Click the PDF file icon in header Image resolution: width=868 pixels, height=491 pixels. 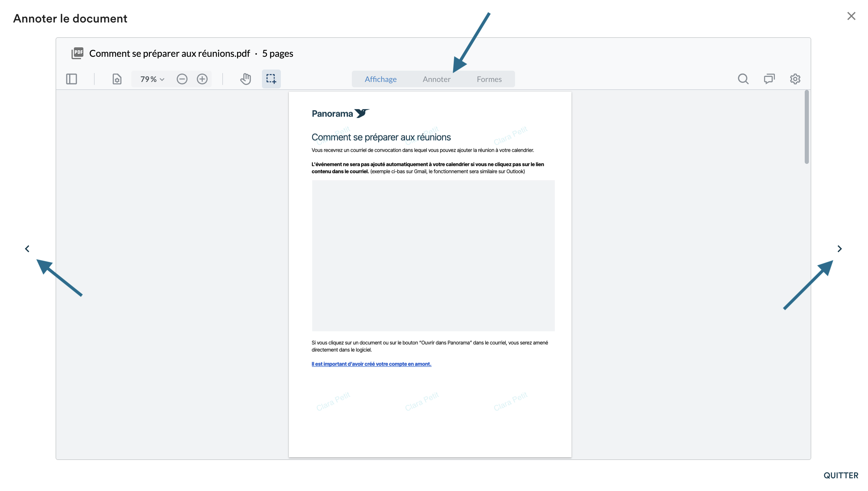click(77, 53)
